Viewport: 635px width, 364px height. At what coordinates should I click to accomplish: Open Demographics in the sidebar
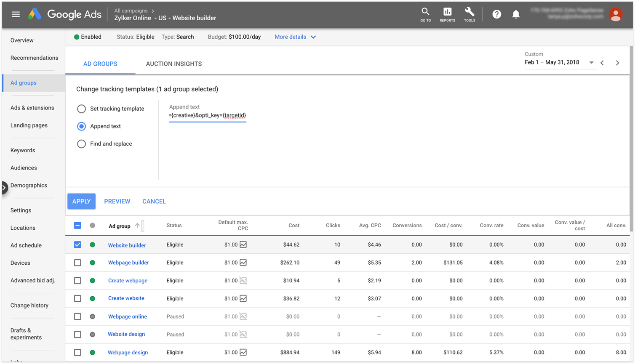(29, 186)
